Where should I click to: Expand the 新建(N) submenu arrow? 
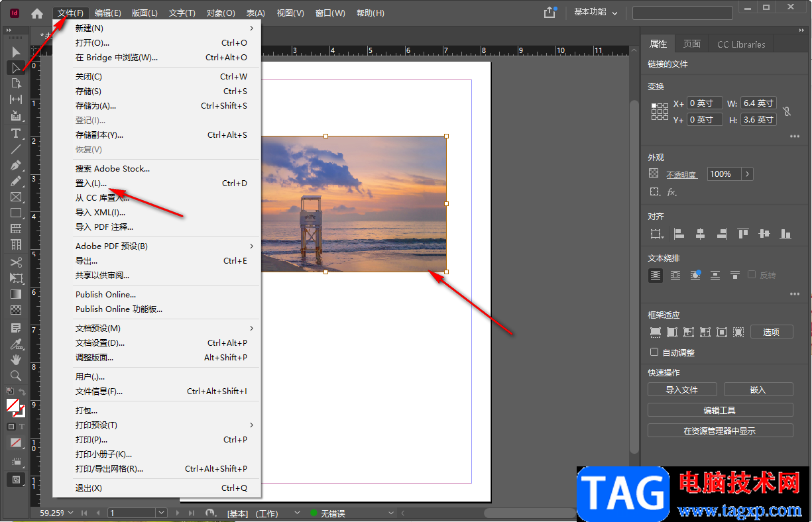252,28
